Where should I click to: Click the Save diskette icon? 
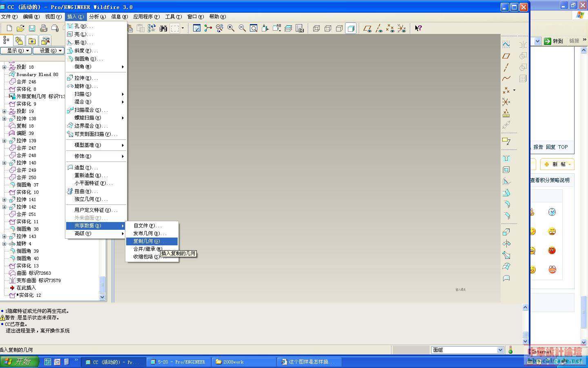pos(32,28)
